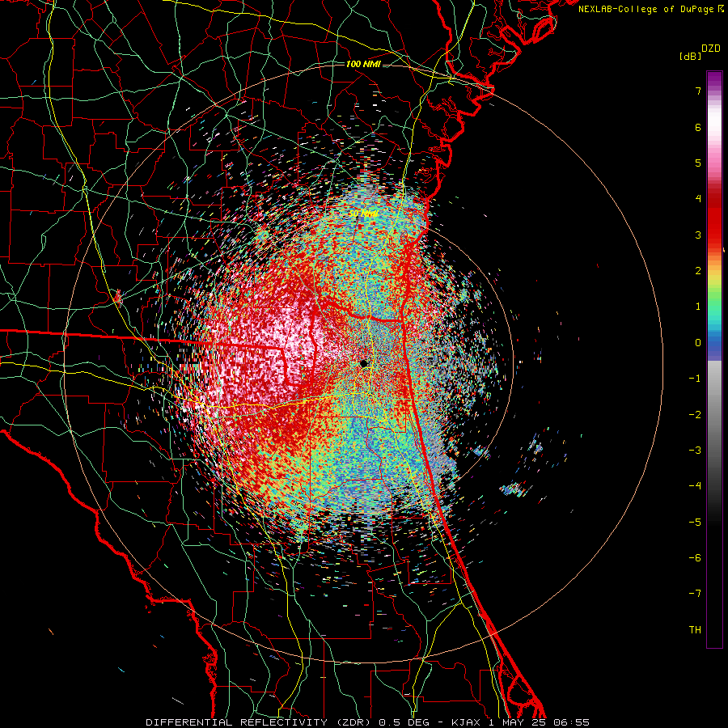728x728 pixels.
Task: Select the 5 tick label on legend
Action: 698,163
